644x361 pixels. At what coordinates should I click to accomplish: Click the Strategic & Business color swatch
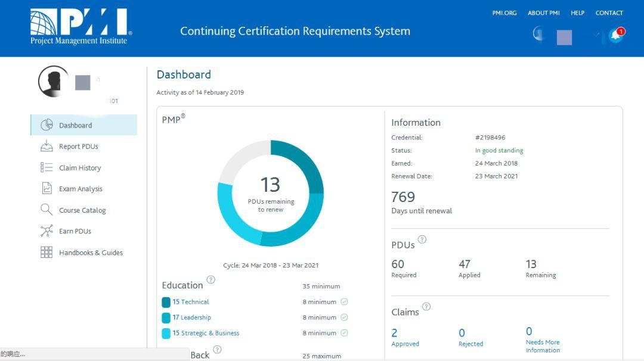click(x=166, y=334)
